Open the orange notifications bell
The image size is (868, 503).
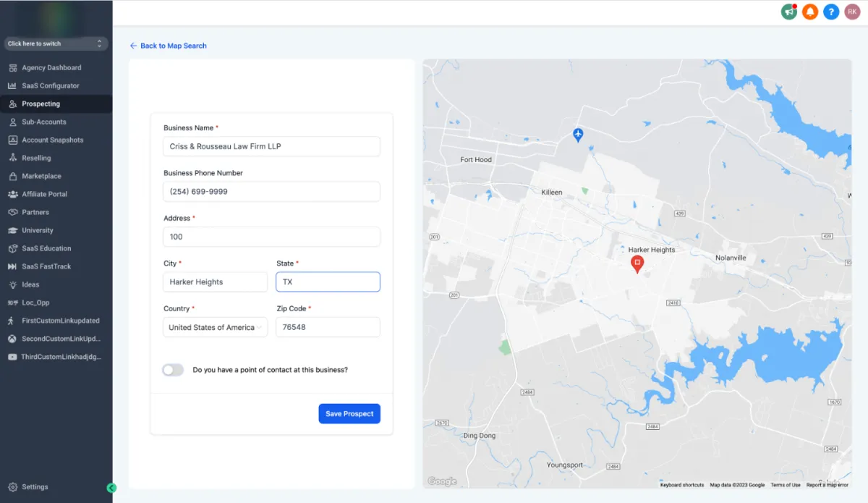point(810,12)
